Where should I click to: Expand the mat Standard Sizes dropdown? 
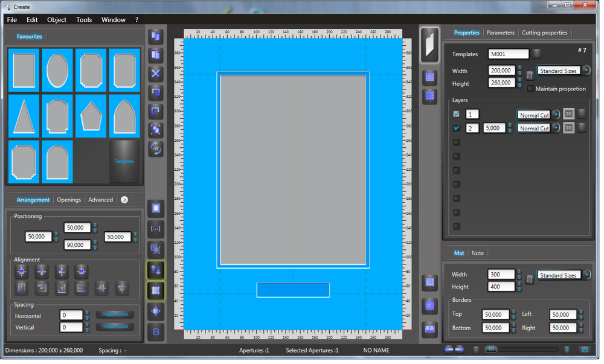pos(586,275)
